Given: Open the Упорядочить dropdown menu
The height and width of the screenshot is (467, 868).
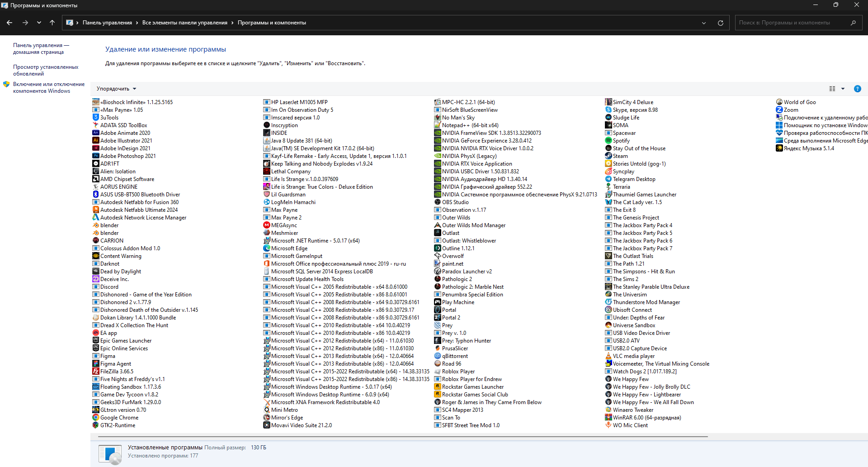Looking at the screenshot, I should (x=116, y=89).
